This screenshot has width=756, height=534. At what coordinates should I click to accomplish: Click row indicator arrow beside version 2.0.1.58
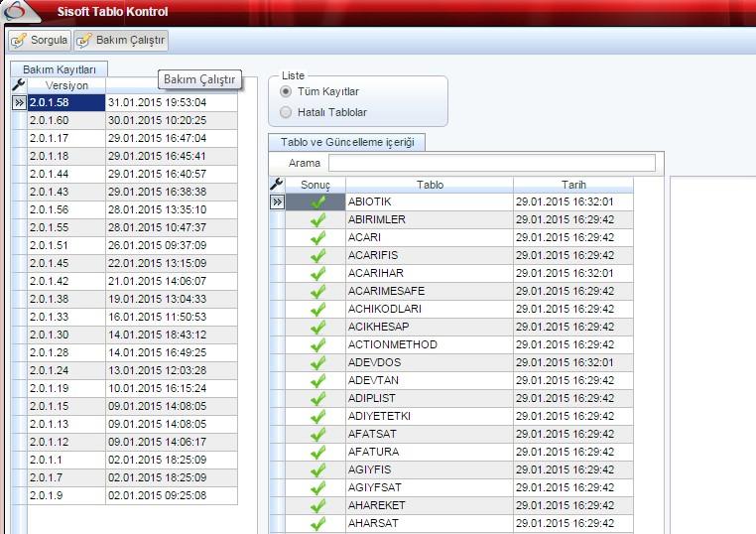tap(18, 103)
